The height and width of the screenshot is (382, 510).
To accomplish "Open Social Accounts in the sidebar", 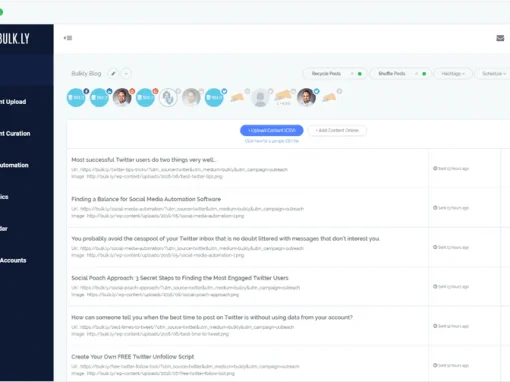I will [x=13, y=260].
